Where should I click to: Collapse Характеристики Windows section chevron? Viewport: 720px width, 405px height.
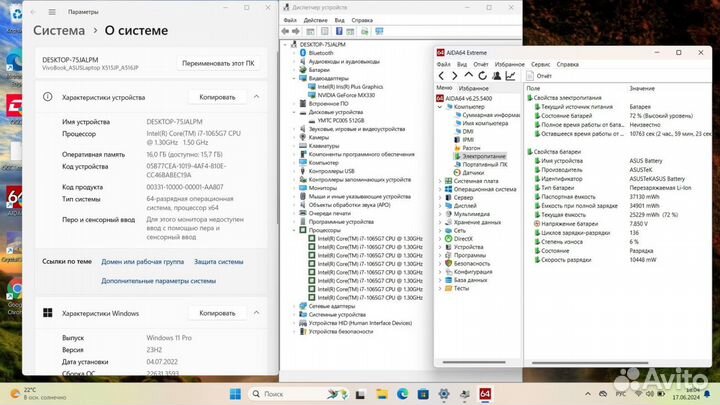click(x=256, y=313)
